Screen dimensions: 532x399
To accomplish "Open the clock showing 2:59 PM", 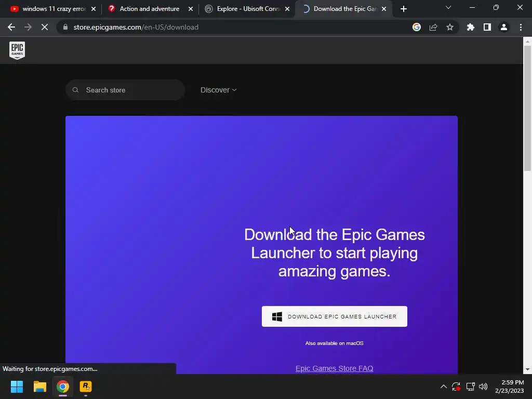I will [509, 387].
